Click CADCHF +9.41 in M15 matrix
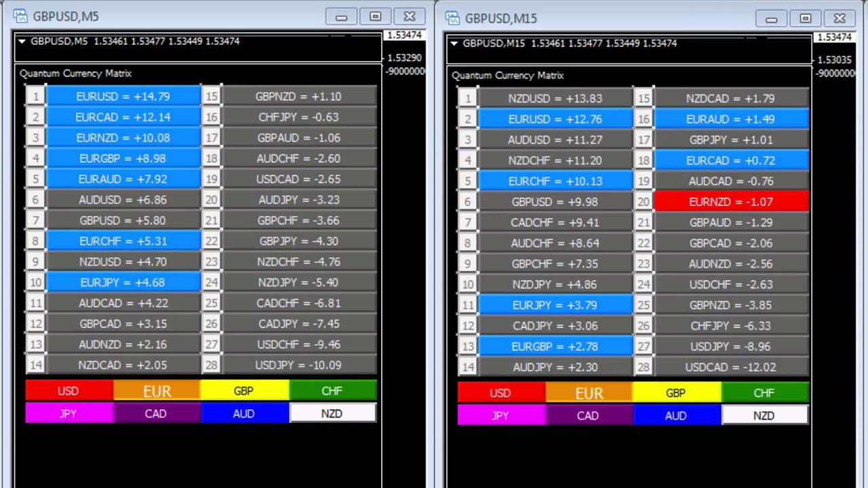This screenshot has height=488, width=868. [555, 223]
